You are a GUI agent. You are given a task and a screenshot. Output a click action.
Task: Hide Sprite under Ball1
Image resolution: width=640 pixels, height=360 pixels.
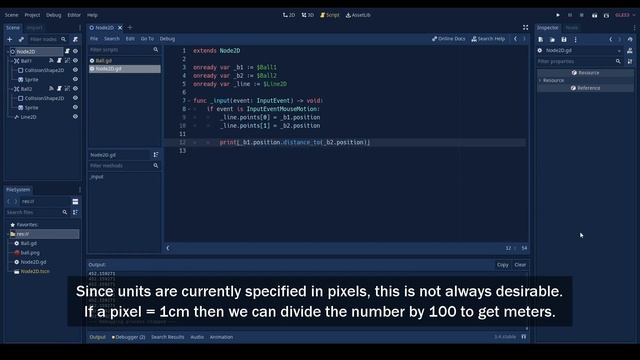(75, 79)
